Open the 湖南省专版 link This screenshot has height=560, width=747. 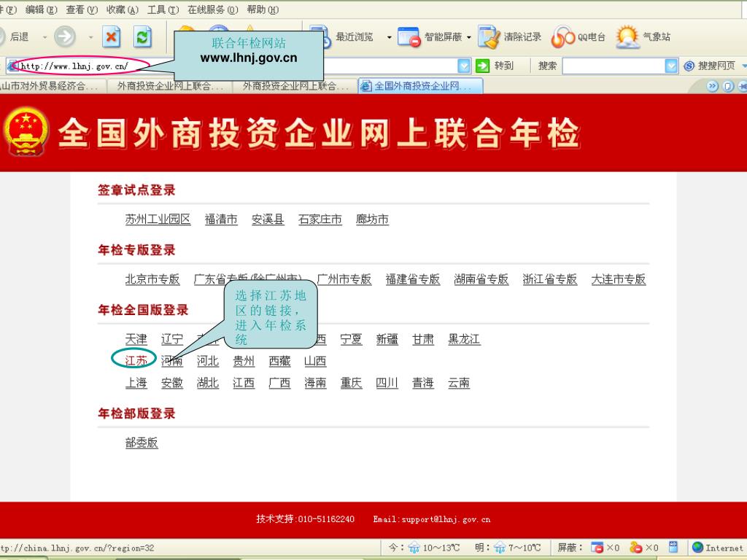(481, 279)
